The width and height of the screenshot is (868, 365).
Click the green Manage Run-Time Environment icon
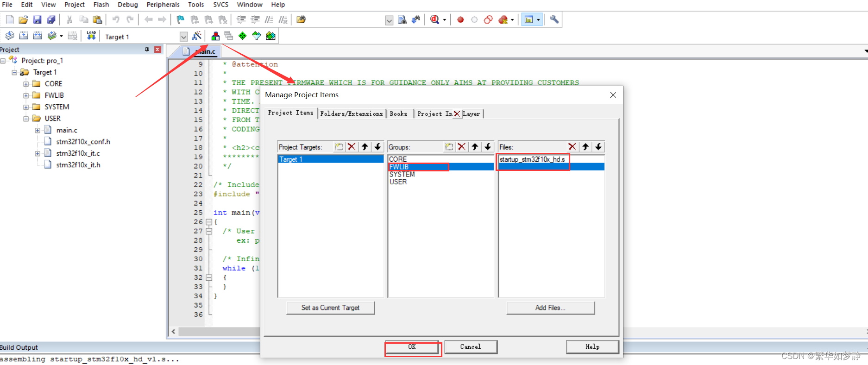[243, 36]
